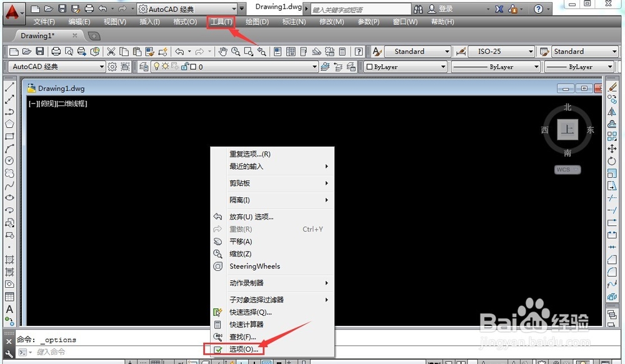Image resolution: width=625 pixels, height=364 pixels.
Task: Select the Line tool in draw toolbar
Action: (x=9, y=87)
